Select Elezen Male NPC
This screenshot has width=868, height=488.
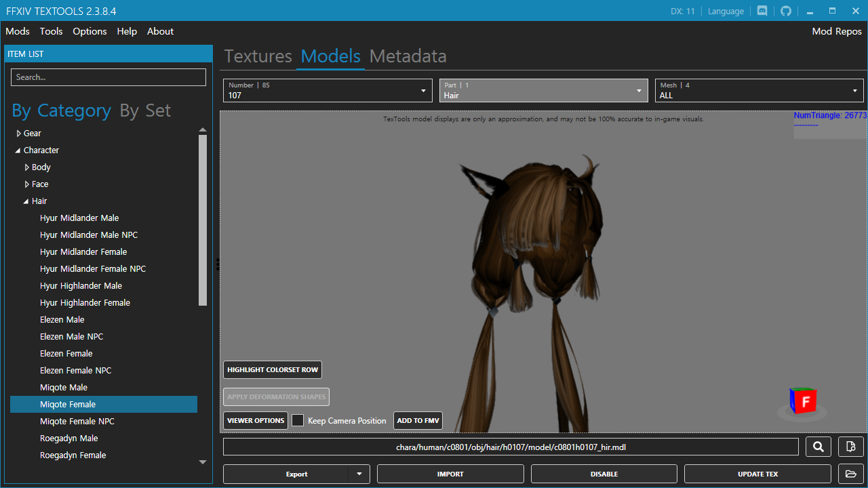click(x=72, y=337)
